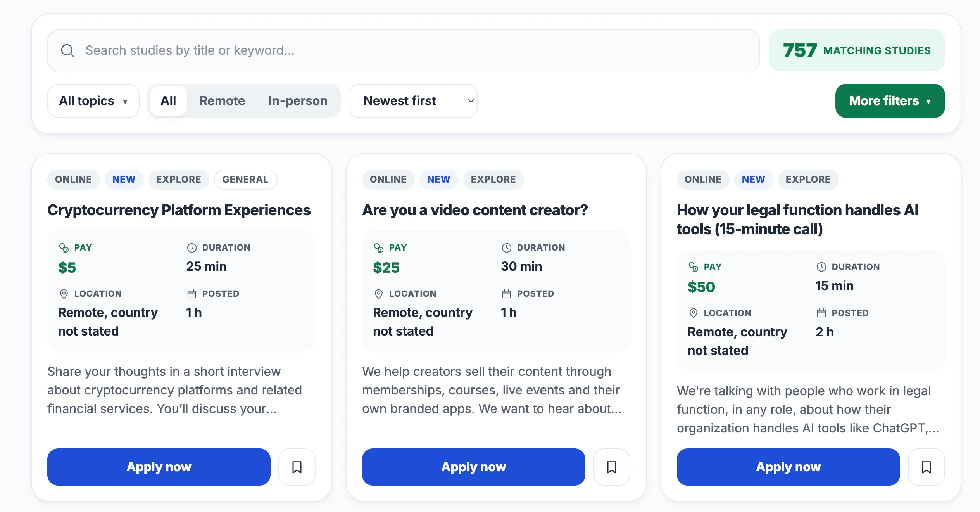This screenshot has width=980, height=512.
Task: Click into the search studies field
Action: click(403, 50)
